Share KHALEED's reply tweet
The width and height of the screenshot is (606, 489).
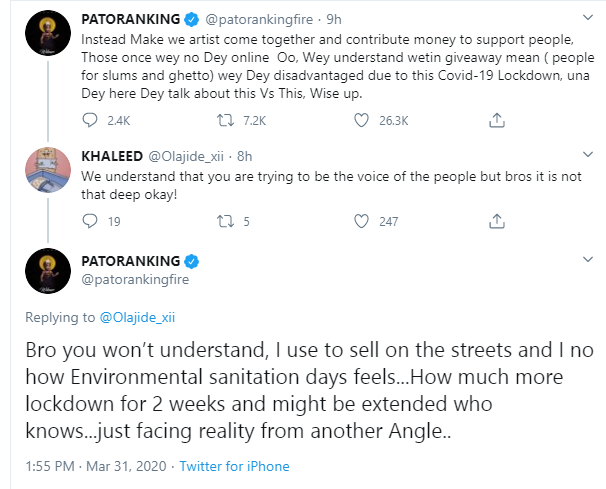(495, 221)
